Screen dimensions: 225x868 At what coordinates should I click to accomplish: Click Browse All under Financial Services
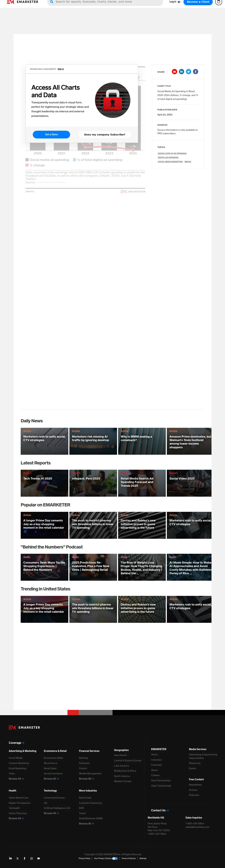(86, 779)
